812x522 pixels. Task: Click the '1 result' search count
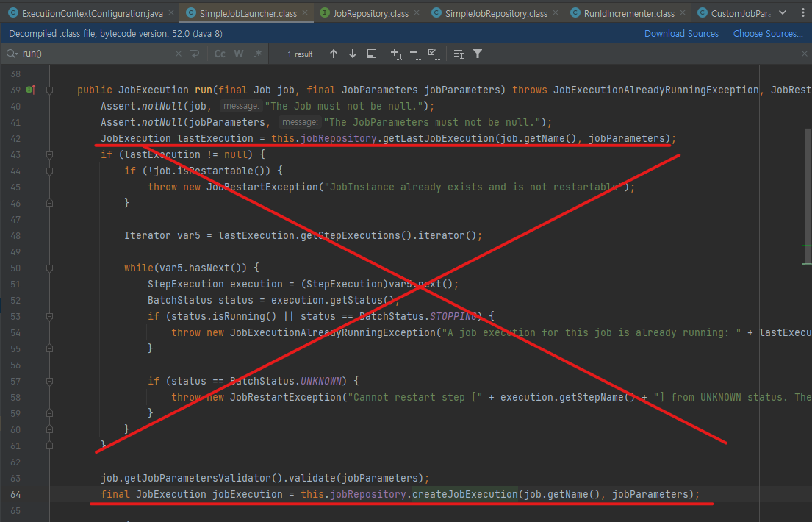(x=301, y=54)
